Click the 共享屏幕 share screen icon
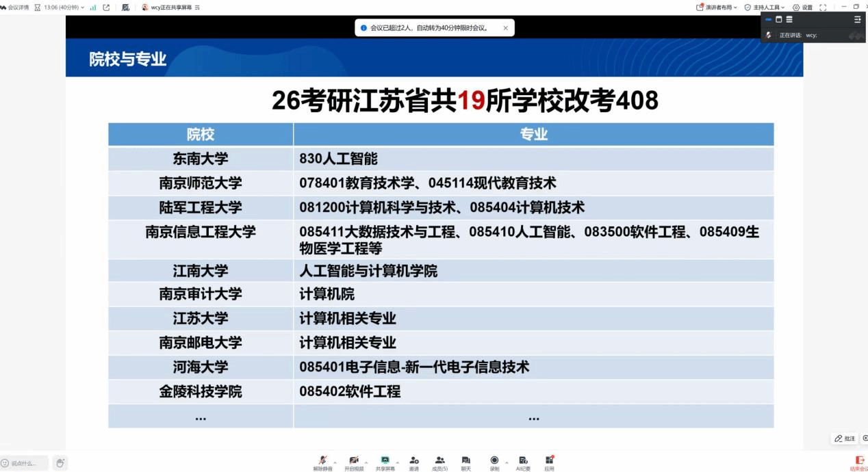 point(385,461)
